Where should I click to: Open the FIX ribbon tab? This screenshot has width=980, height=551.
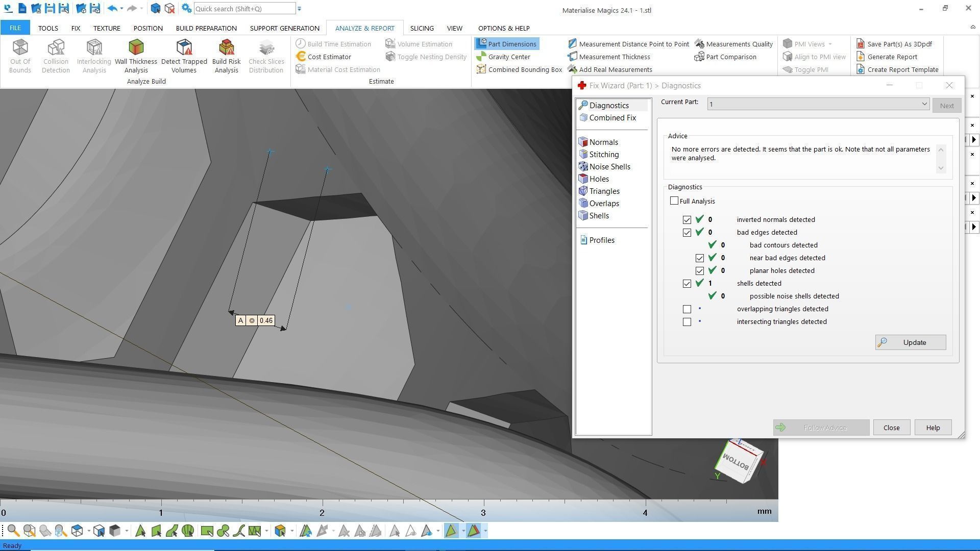point(76,28)
